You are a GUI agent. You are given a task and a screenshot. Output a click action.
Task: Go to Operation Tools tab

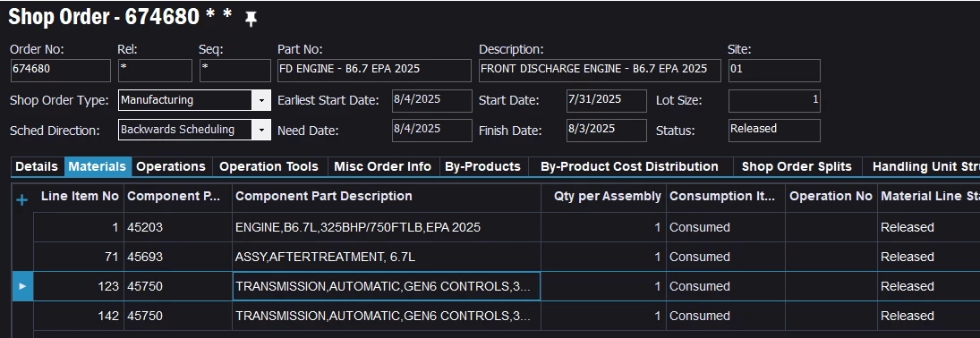point(268,167)
